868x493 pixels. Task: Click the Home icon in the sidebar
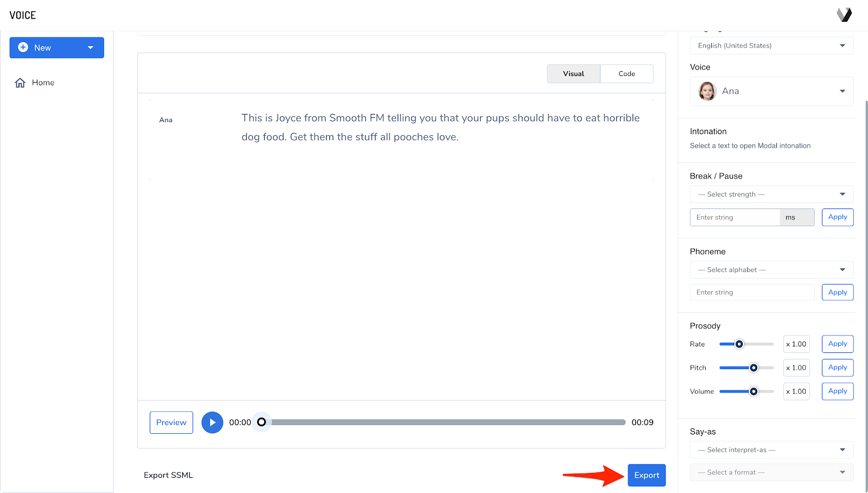tap(20, 82)
